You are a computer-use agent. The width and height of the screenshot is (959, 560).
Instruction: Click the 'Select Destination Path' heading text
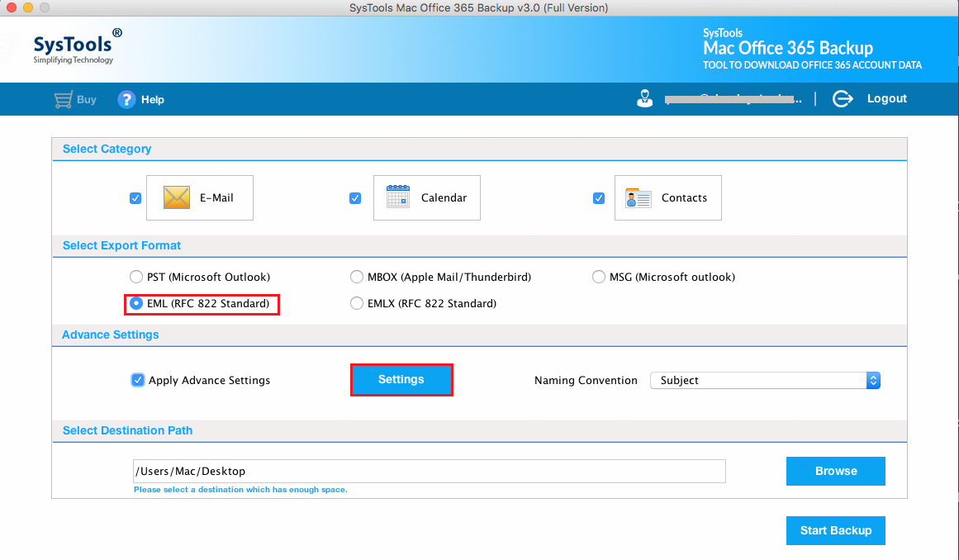coord(127,431)
